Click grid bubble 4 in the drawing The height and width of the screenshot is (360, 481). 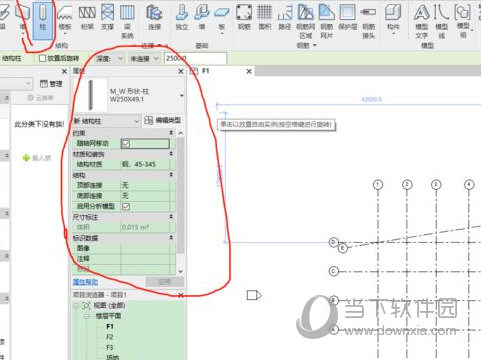point(469,184)
